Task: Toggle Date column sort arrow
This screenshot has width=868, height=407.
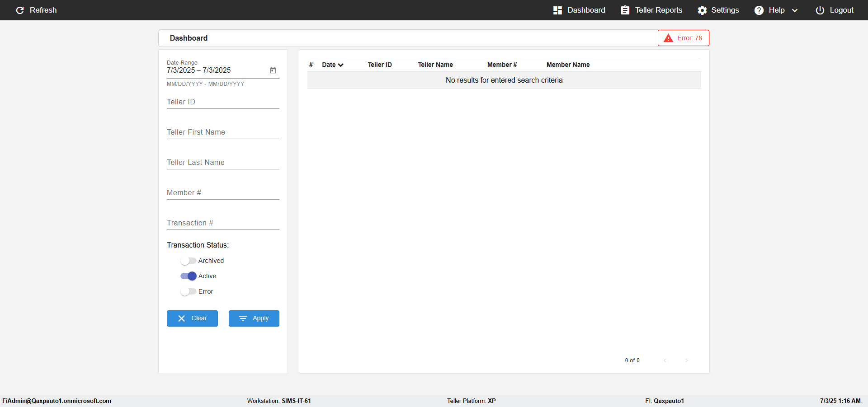Action: [341, 65]
